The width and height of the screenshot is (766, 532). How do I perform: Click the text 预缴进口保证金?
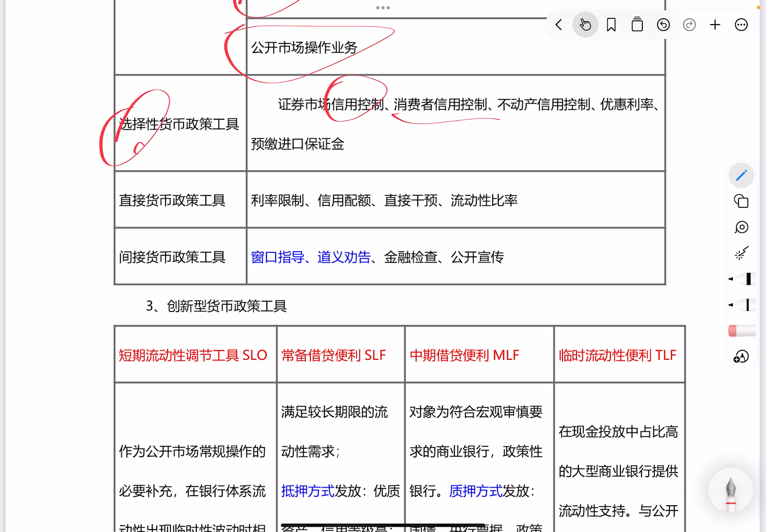pos(298,144)
